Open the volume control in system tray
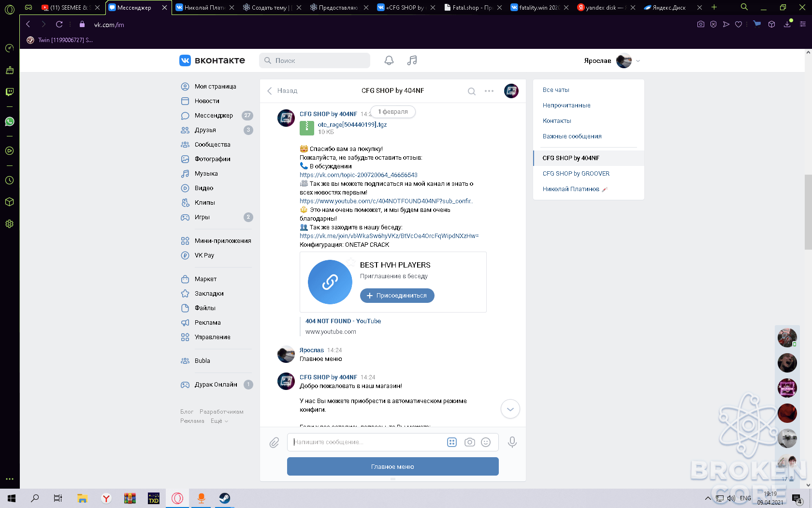 click(x=731, y=498)
